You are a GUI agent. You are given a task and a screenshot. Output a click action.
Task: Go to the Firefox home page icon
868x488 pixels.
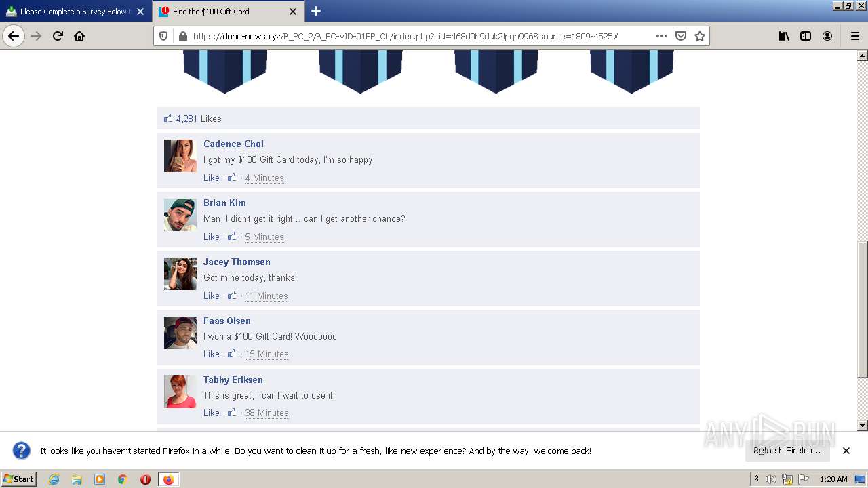pyautogui.click(x=79, y=36)
